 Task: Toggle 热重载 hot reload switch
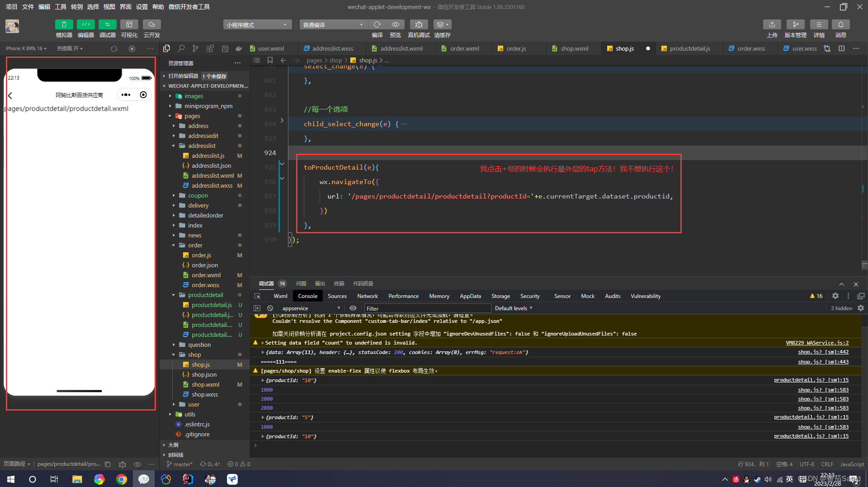point(70,48)
